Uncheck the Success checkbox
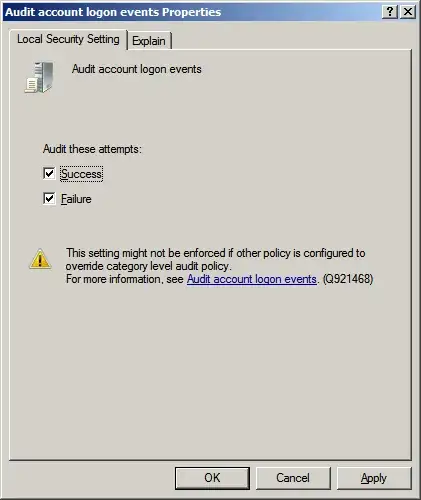This screenshot has width=421, height=500. (x=49, y=173)
